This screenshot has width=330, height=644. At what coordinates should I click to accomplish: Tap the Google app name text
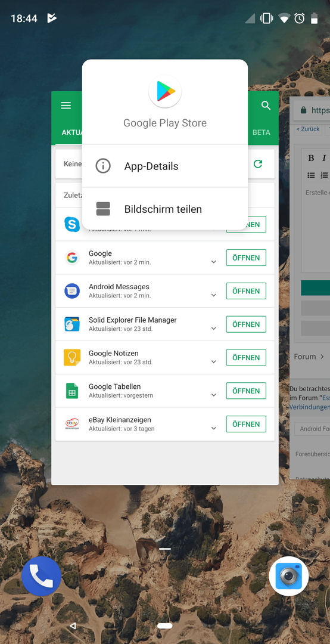click(x=100, y=253)
